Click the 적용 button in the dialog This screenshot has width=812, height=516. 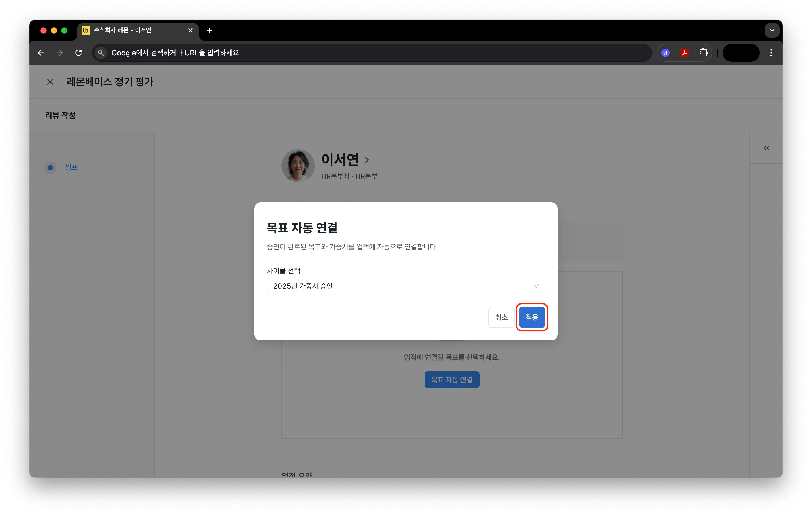tap(532, 317)
